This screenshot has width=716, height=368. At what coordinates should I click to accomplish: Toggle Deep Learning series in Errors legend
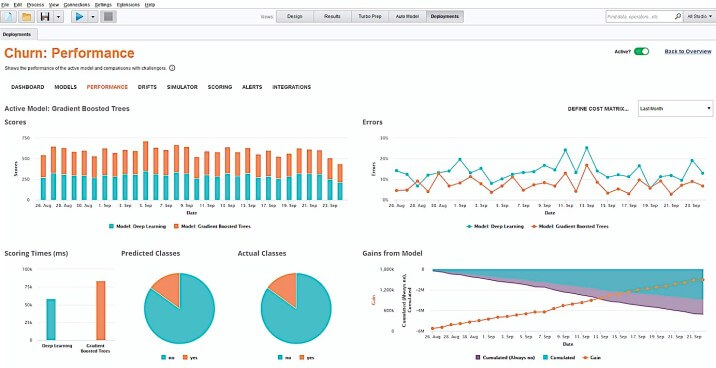(x=495, y=226)
